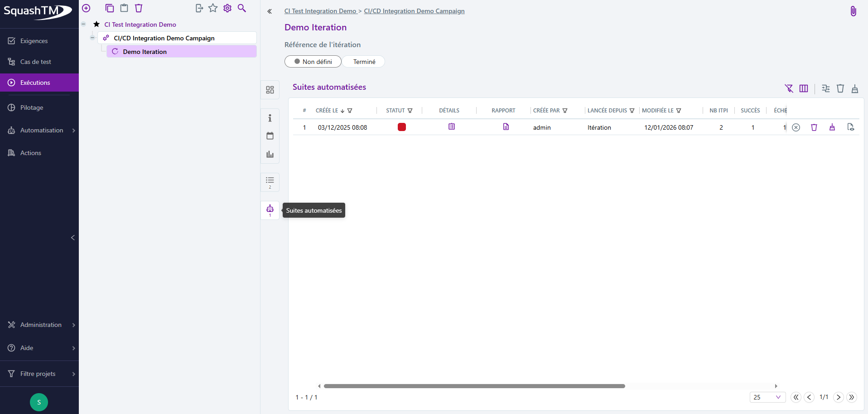This screenshot has height=414, width=868.
Task: Open the automated suite report document icon
Action: pyautogui.click(x=506, y=127)
